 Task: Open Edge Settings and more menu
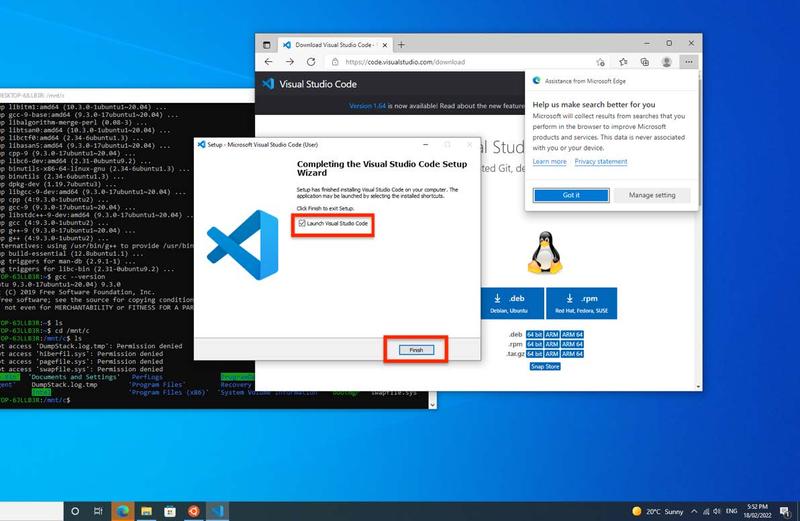[689, 62]
